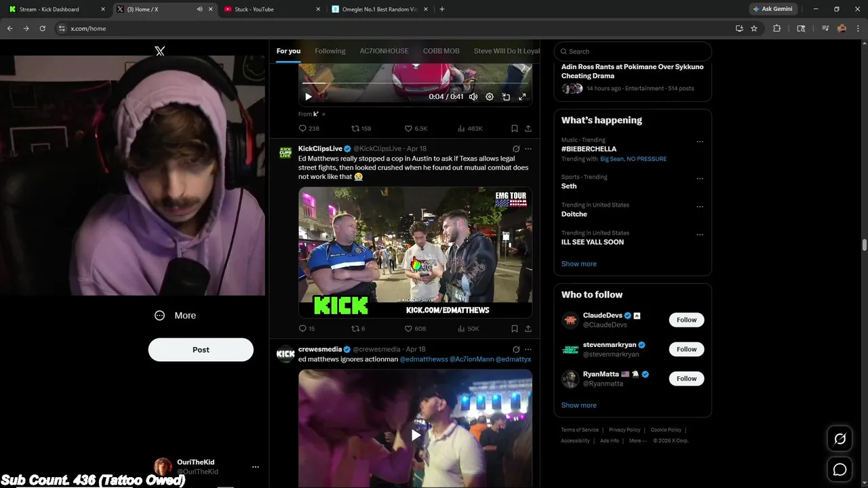Play the top video in the feed
This screenshot has width=868, height=488.
click(x=309, y=97)
